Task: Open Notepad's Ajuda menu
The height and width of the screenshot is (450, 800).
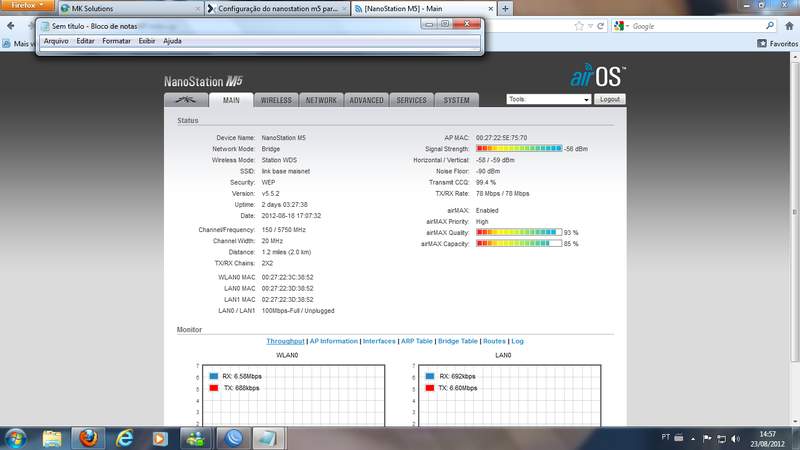Action: pyautogui.click(x=172, y=41)
